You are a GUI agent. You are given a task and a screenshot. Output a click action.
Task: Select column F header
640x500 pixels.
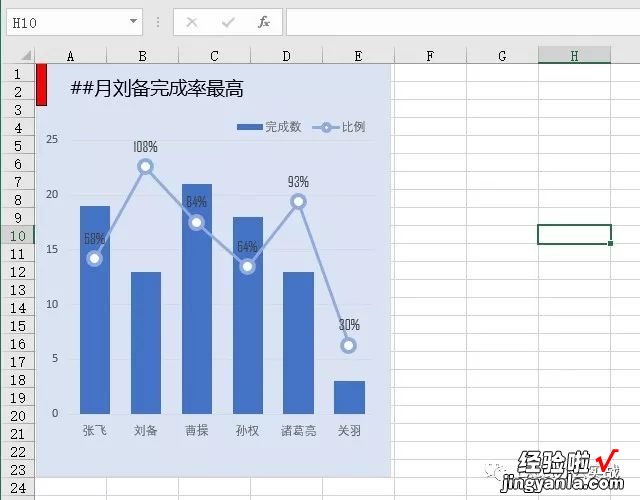click(430, 56)
